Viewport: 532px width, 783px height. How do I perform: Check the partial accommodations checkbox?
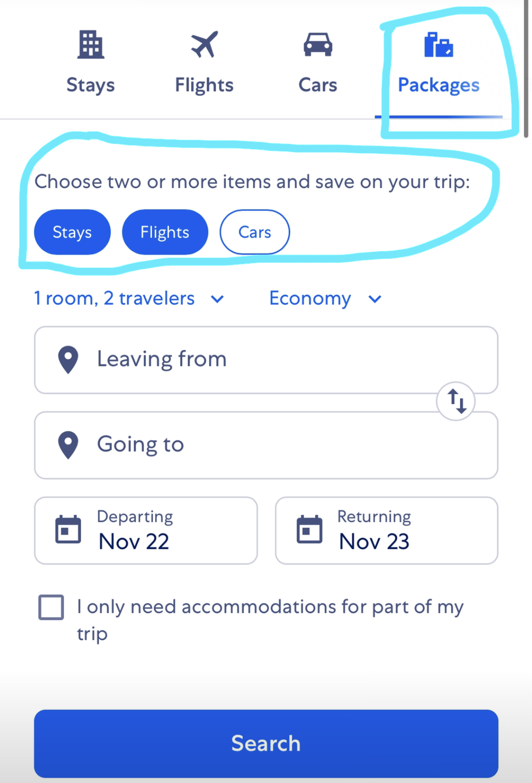[x=51, y=607]
